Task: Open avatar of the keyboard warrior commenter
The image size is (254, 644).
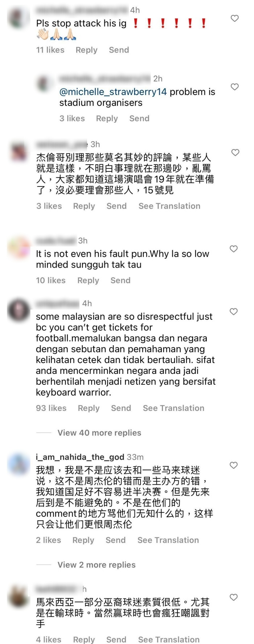Action: point(19,310)
